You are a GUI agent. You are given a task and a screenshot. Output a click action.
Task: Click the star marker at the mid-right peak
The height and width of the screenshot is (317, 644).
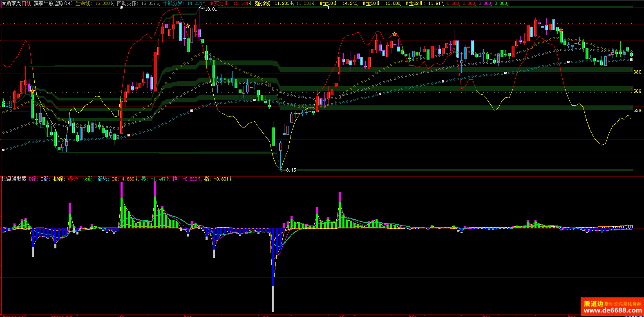394,34
